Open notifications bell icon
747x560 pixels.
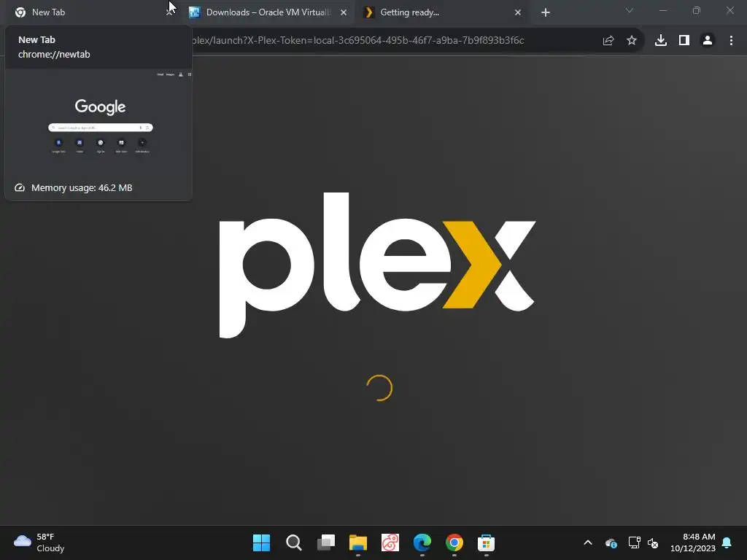727,542
